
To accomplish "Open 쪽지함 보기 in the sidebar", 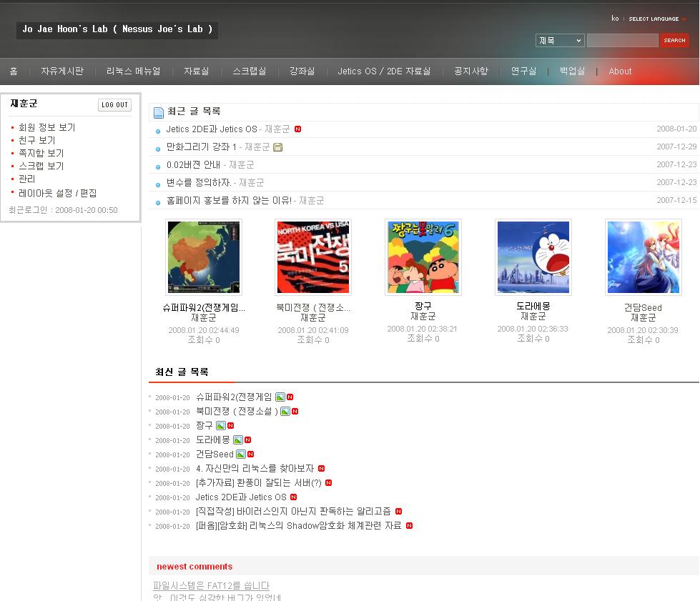I will 41,154.
